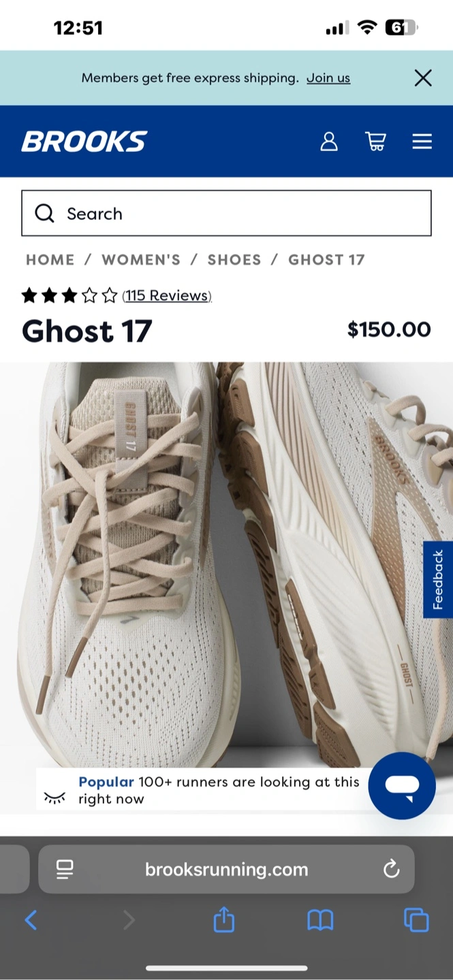Open the hamburger navigation menu
Viewport: 453px width, 980px height.
pyautogui.click(x=422, y=142)
